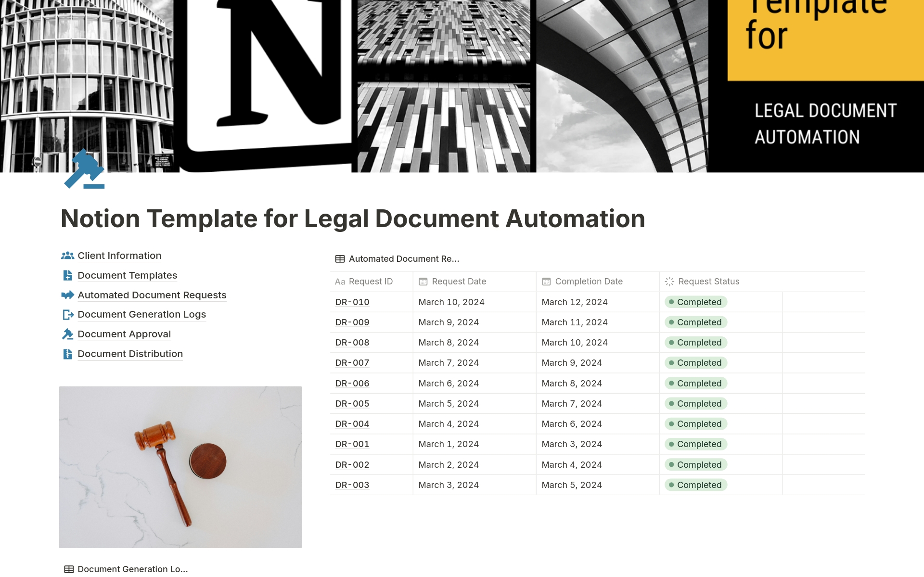Click the table icon beside Automated Document Re...
Screen dimensions: 924x577
(x=339, y=259)
